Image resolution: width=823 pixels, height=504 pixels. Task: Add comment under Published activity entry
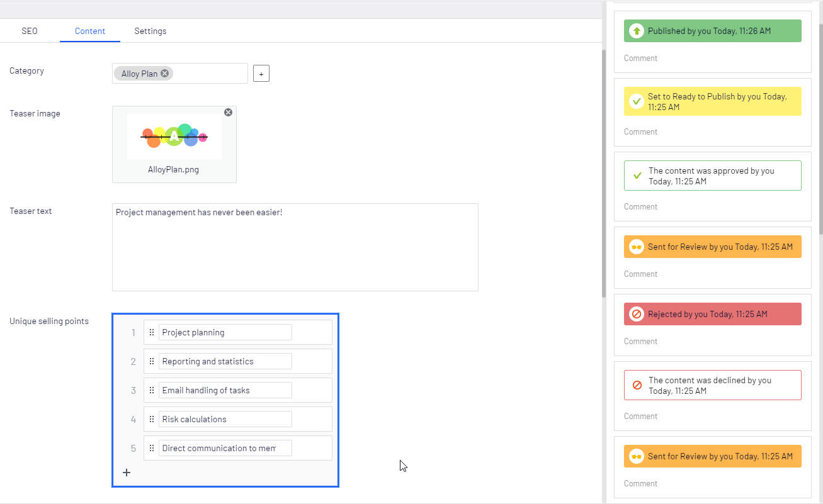click(640, 58)
